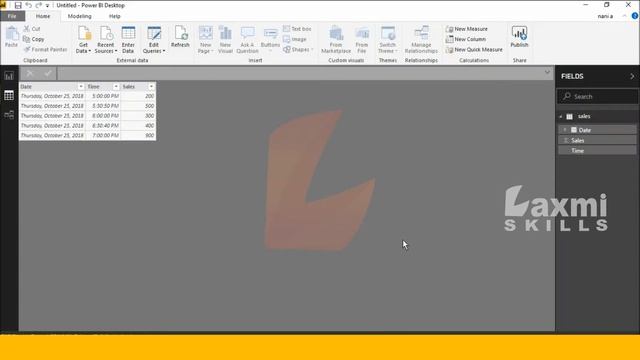This screenshot has width=640, height=360.
Task: Select the Sales field
Action: [597, 140]
